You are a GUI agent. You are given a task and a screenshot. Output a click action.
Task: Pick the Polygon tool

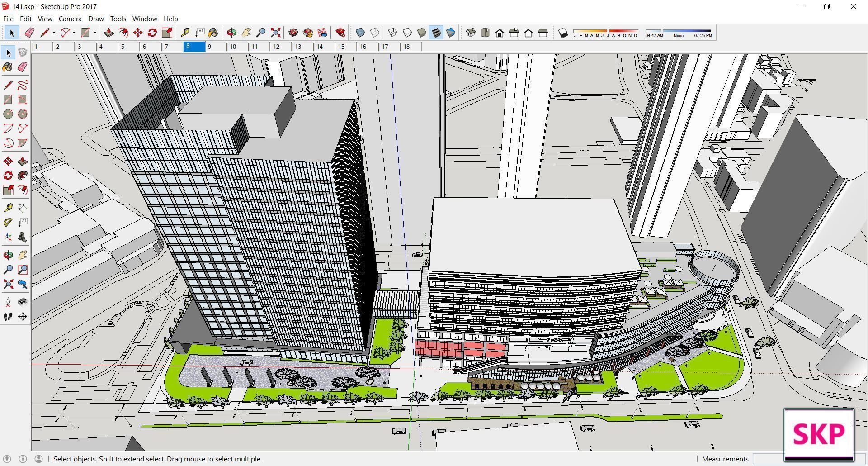coord(23,114)
